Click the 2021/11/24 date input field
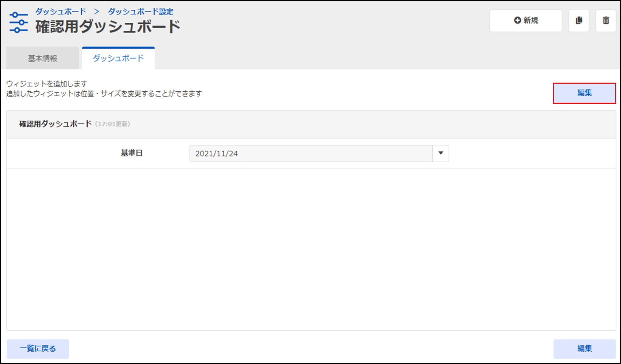This screenshot has width=621, height=364. [x=311, y=154]
